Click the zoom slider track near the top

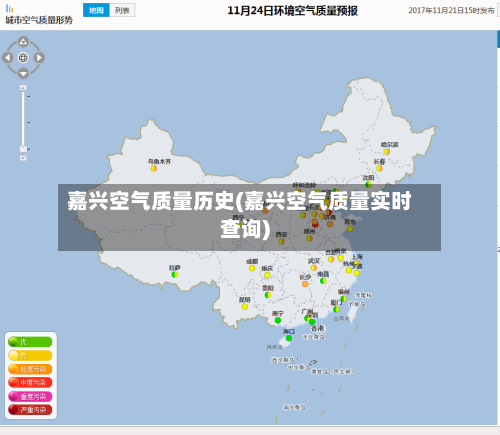(23, 97)
